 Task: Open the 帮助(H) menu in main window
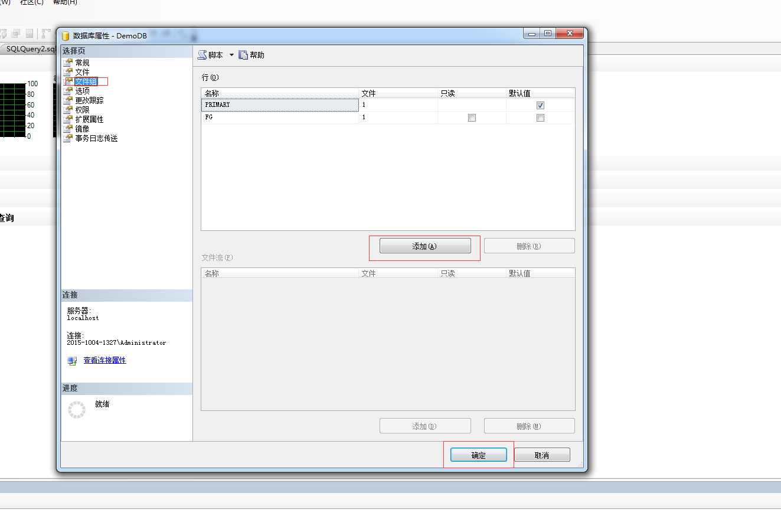tap(65, 2)
